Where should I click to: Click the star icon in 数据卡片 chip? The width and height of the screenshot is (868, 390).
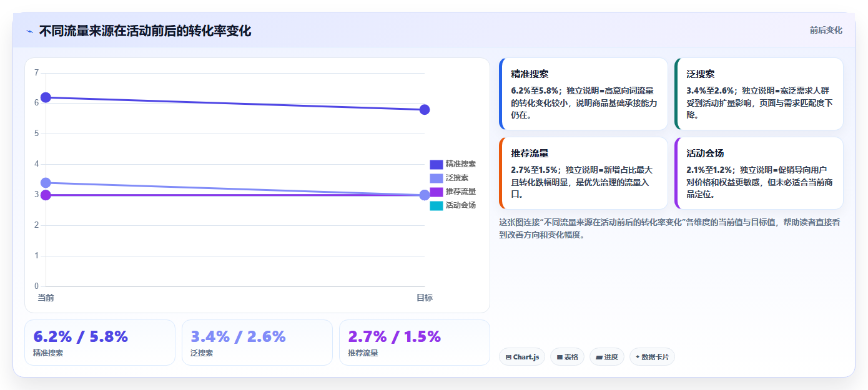(x=638, y=357)
